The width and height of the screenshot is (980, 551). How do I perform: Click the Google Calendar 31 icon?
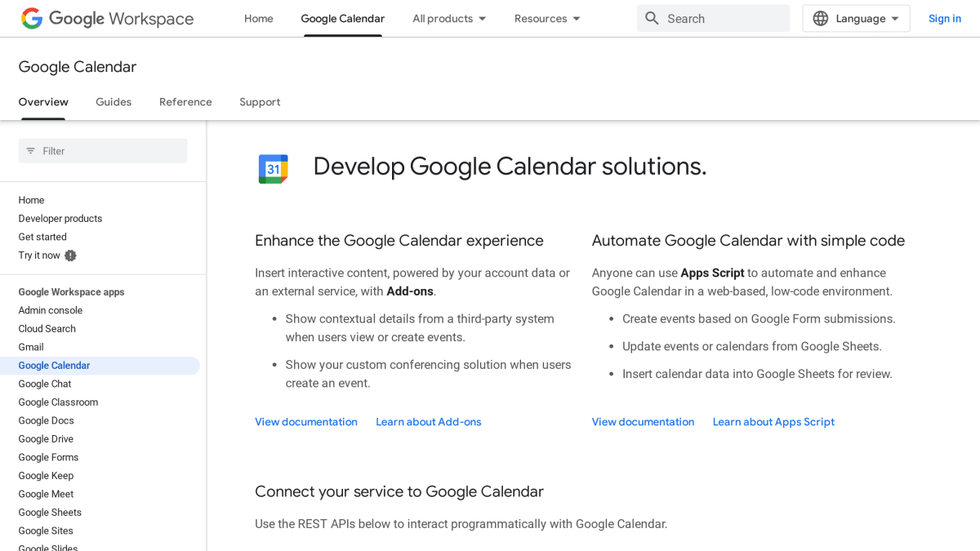click(274, 169)
